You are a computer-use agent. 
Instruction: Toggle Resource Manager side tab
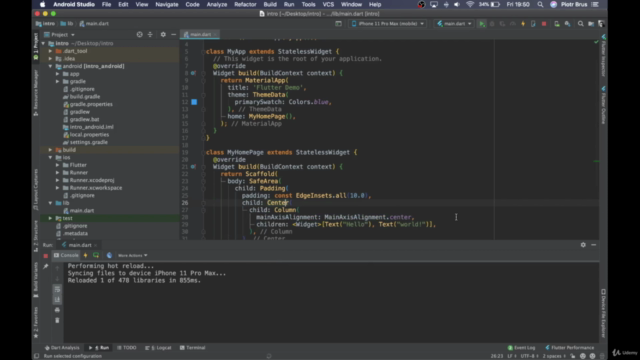tap(36, 92)
